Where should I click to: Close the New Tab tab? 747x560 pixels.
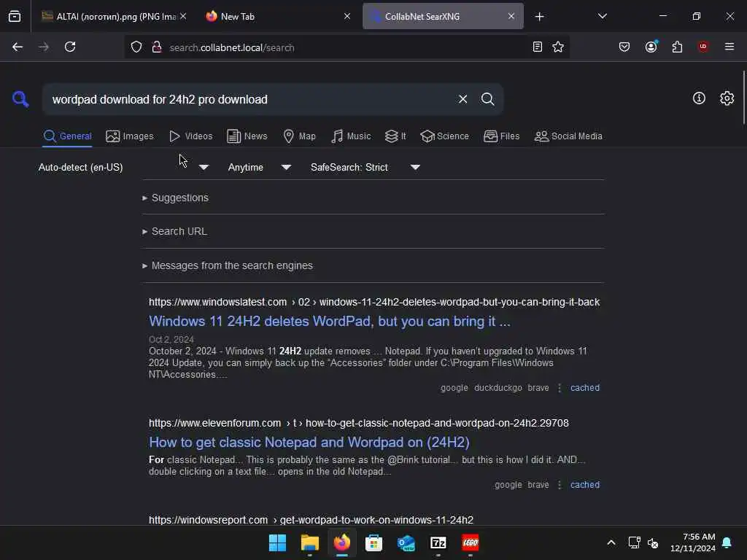click(x=347, y=16)
